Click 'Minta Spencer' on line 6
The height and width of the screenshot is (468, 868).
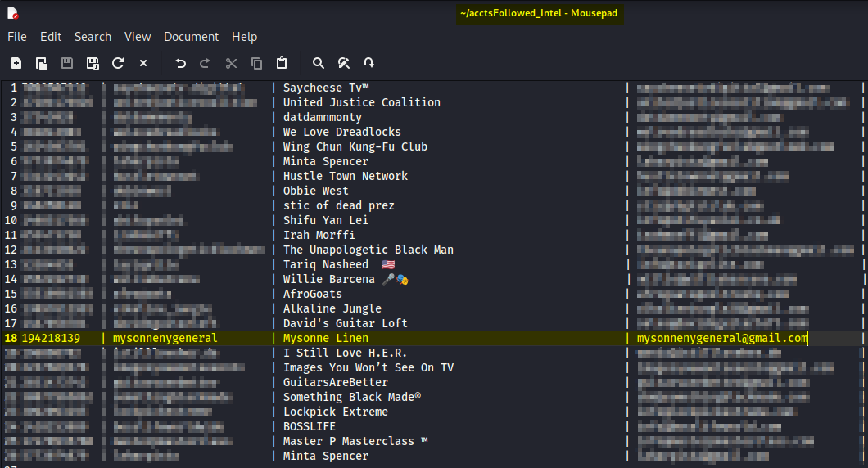pos(326,161)
